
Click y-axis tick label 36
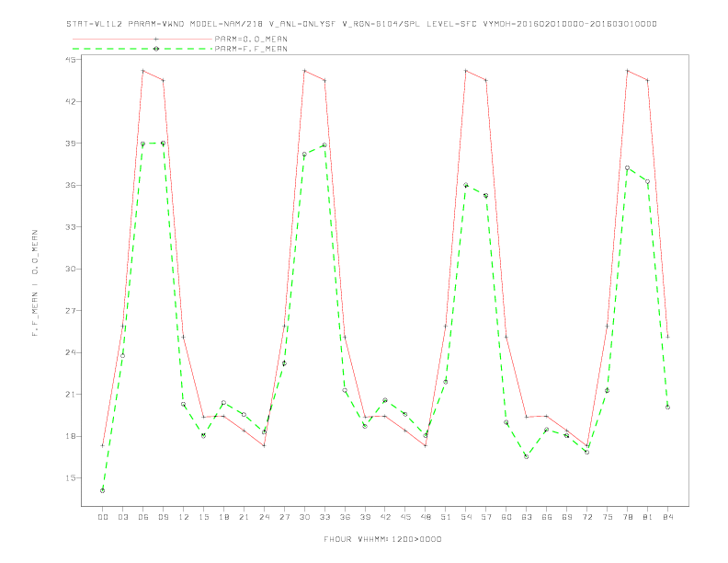(x=71, y=185)
